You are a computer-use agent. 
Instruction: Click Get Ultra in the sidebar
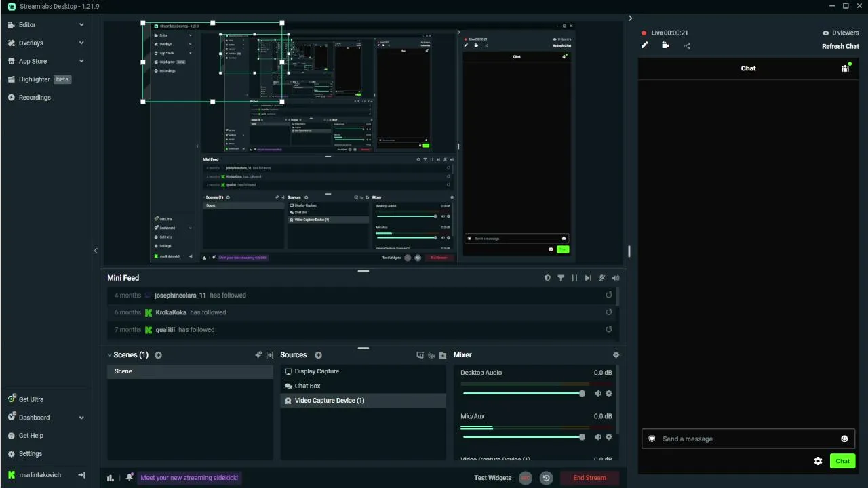pos(31,399)
